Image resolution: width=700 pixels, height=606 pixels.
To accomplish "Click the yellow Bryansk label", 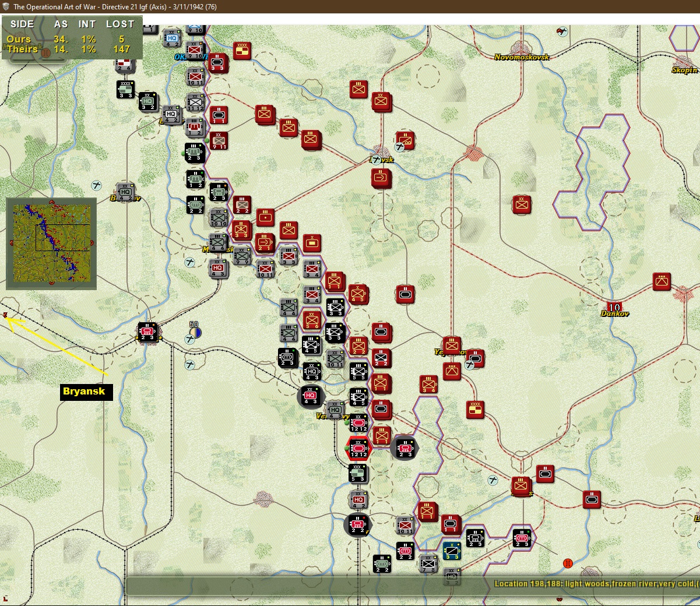I will [84, 392].
